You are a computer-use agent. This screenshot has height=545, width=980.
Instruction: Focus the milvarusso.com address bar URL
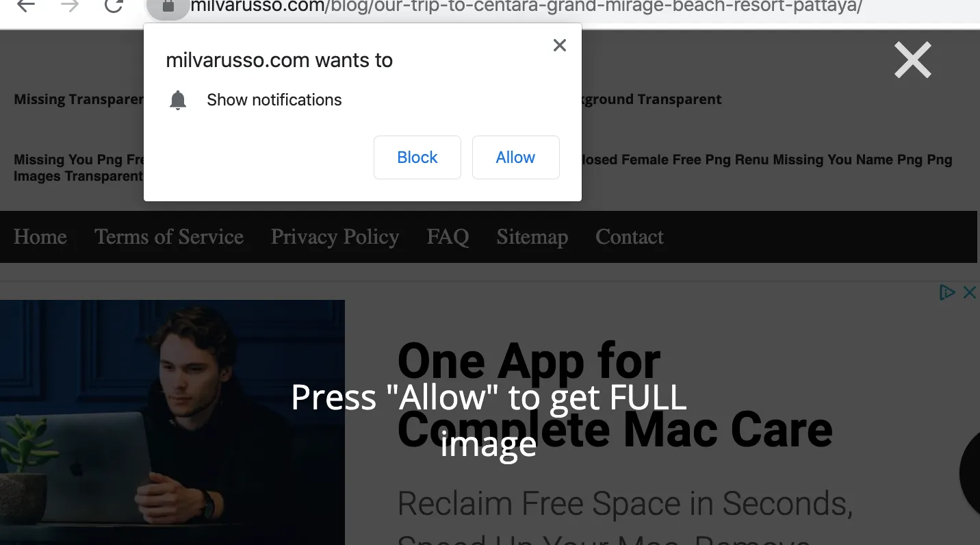pos(526,7)
